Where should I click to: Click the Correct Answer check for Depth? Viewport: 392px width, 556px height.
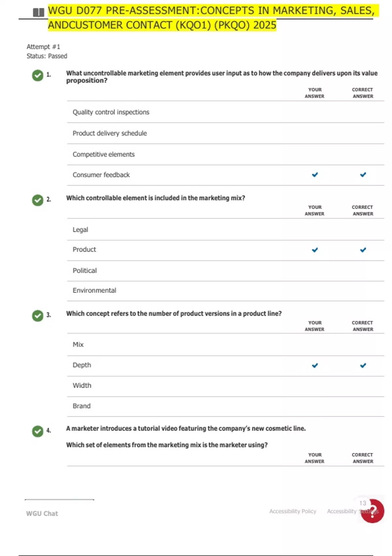363,365
